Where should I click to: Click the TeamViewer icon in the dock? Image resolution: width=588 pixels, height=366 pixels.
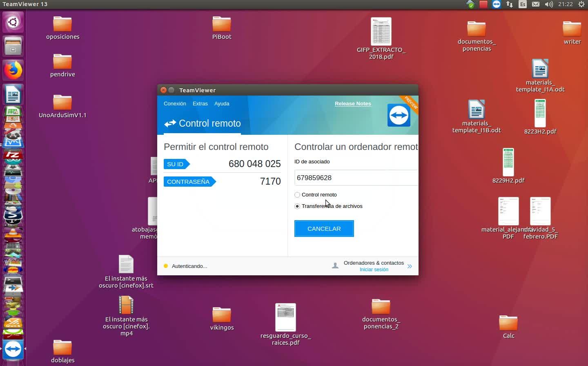pyautogui.click(x=13, y=349)
